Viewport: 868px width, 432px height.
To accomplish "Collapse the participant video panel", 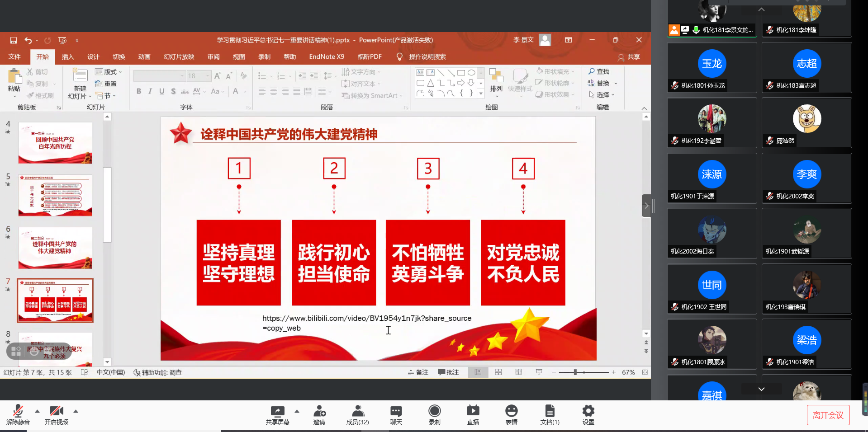I will tap(646, 206).
